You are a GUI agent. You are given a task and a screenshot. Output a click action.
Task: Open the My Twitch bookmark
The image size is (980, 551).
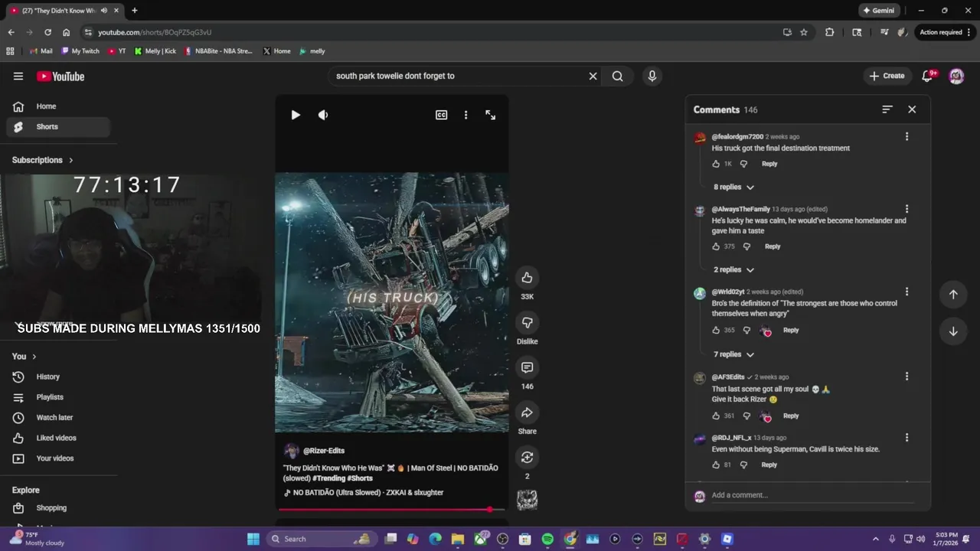tap(80, 51)
